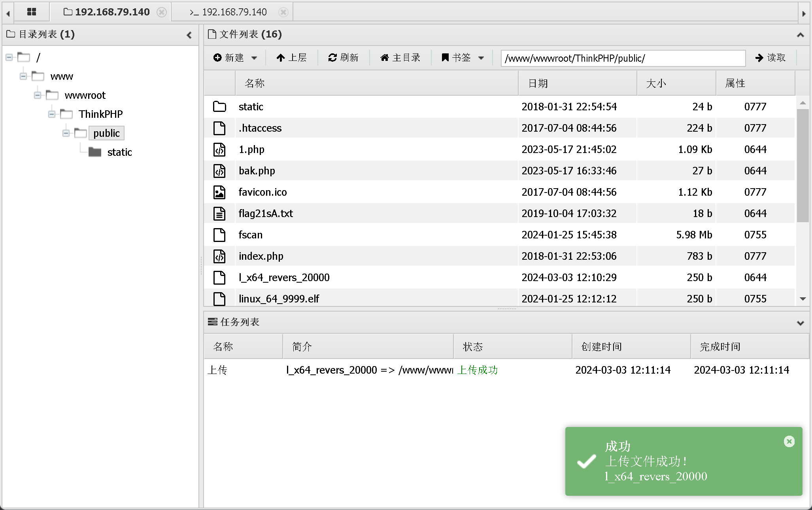Click the 状态 column header in tasks
This screenshot has width=812, height=510.
(512, 347)
